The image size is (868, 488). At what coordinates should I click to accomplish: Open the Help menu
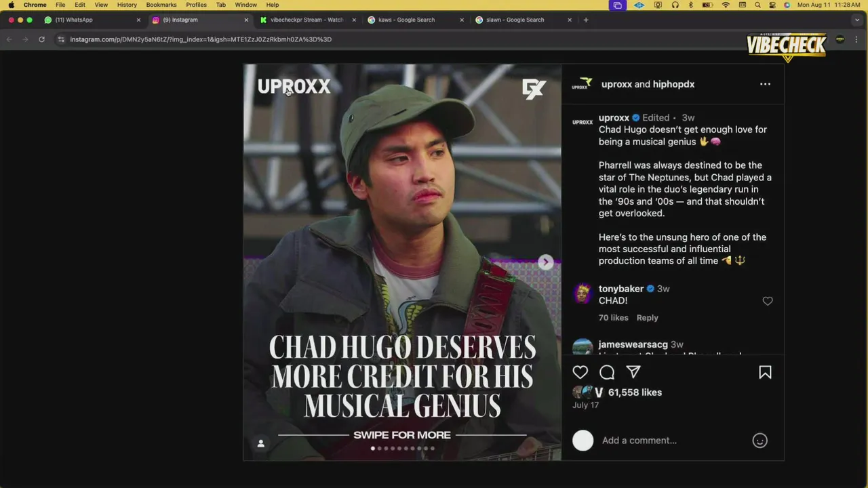coord(273,5)
